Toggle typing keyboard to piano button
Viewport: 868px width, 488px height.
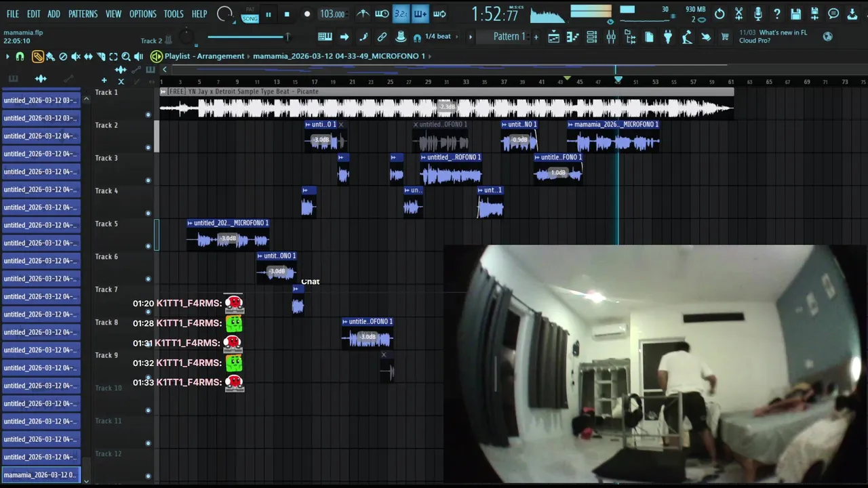tap(324, 37)
